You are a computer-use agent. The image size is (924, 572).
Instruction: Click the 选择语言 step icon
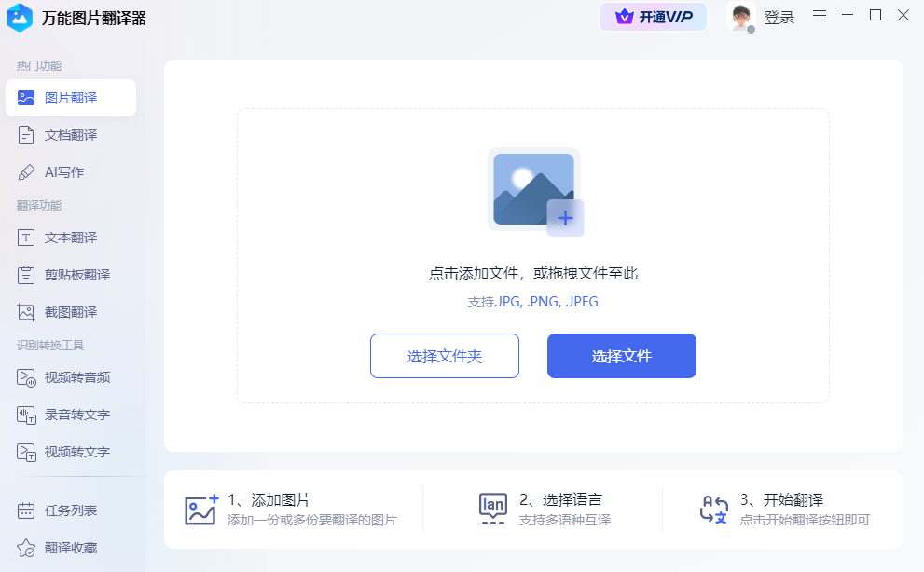(492, 509)
